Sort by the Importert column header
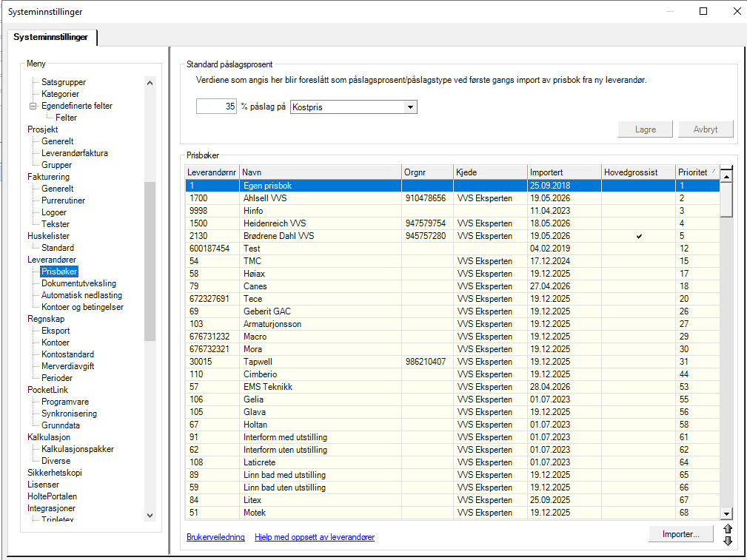The image size is (747, 560). [x=564, y=172]
